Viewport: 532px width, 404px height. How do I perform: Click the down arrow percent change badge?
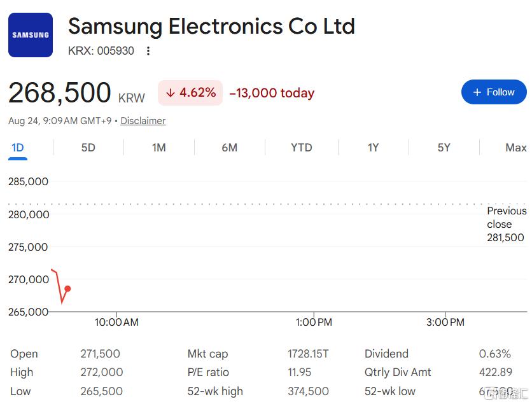coord(190,93)
